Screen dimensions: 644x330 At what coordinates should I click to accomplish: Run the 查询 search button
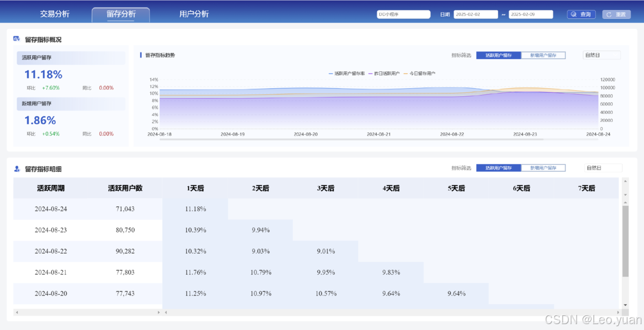[x=582, y=15]
